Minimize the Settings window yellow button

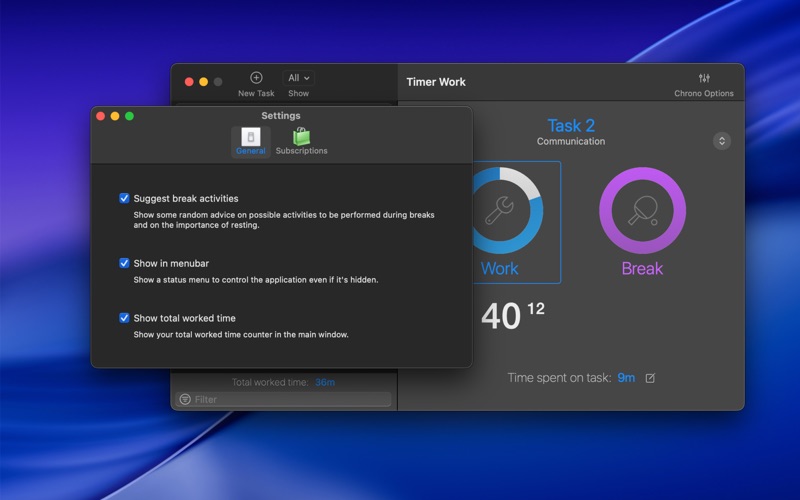click(115, 116)
